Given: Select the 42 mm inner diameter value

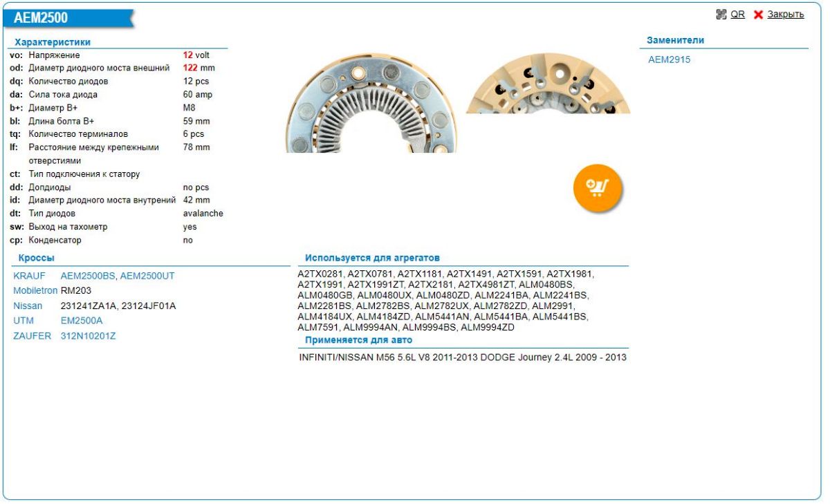Looking at the screenshot, I should click(x=196, y=200).
